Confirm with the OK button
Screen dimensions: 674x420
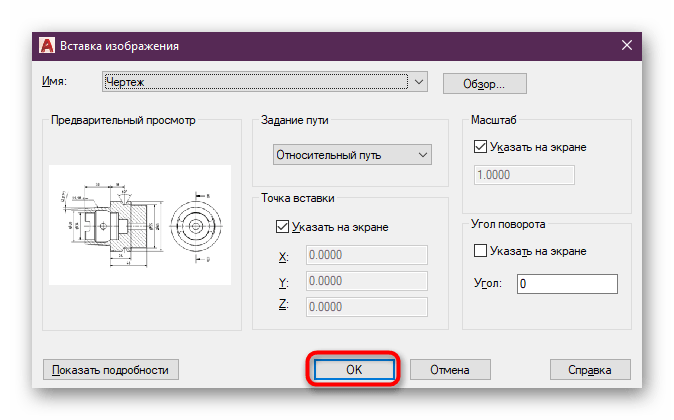[354, 370]
